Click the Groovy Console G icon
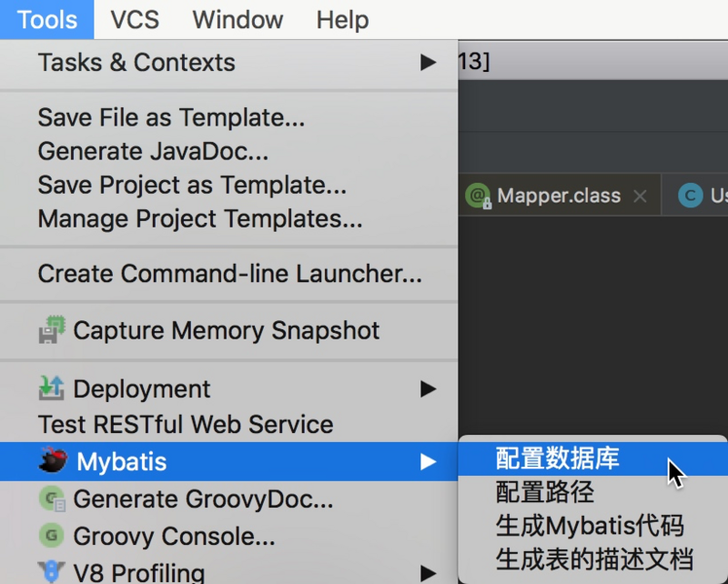 (52, 535)
